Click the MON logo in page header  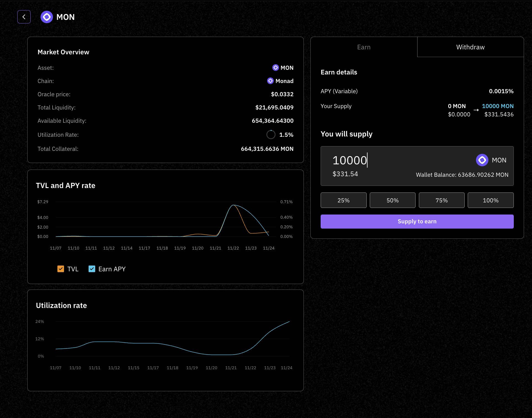(x=47, y=17)
